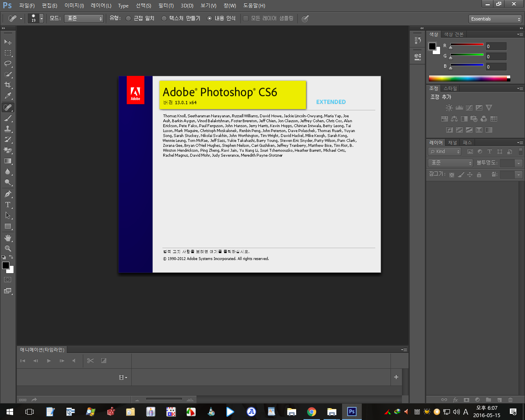Click the foreground color swatch in toolbox
The height and width of the screenshot is (420, 525).
tap(6, 265)
